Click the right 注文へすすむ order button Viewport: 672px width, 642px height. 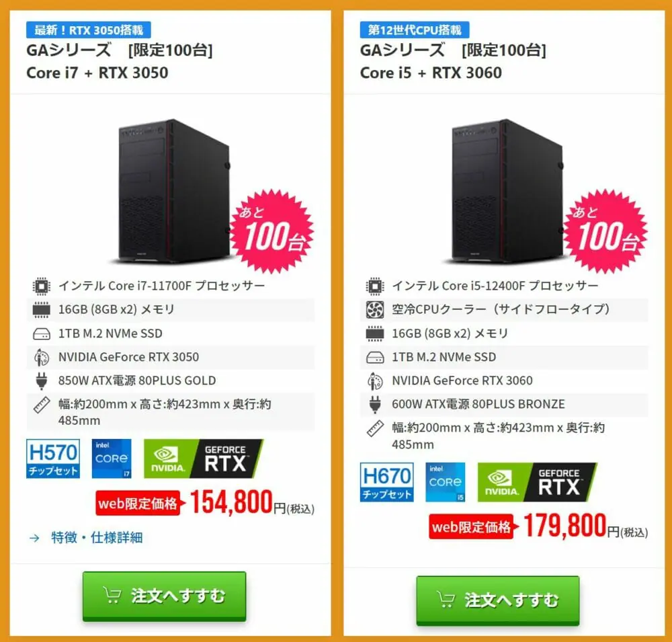pos(498,600)
